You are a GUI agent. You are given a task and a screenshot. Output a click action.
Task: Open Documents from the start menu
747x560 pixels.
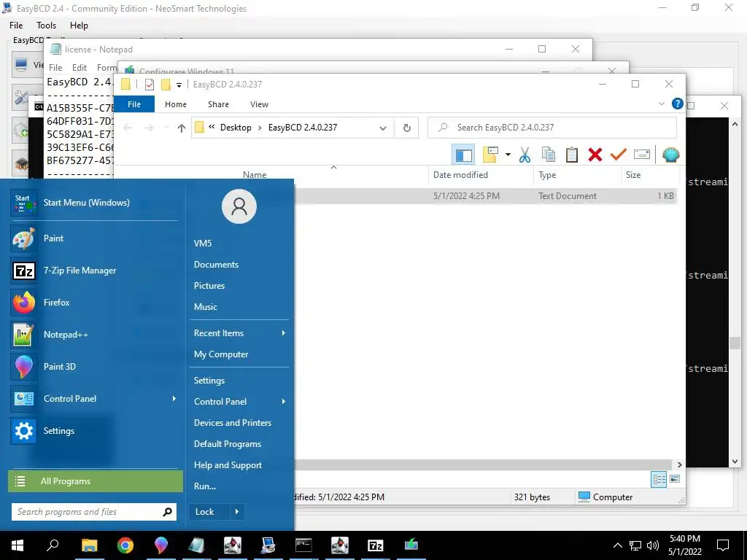(216, 264)
